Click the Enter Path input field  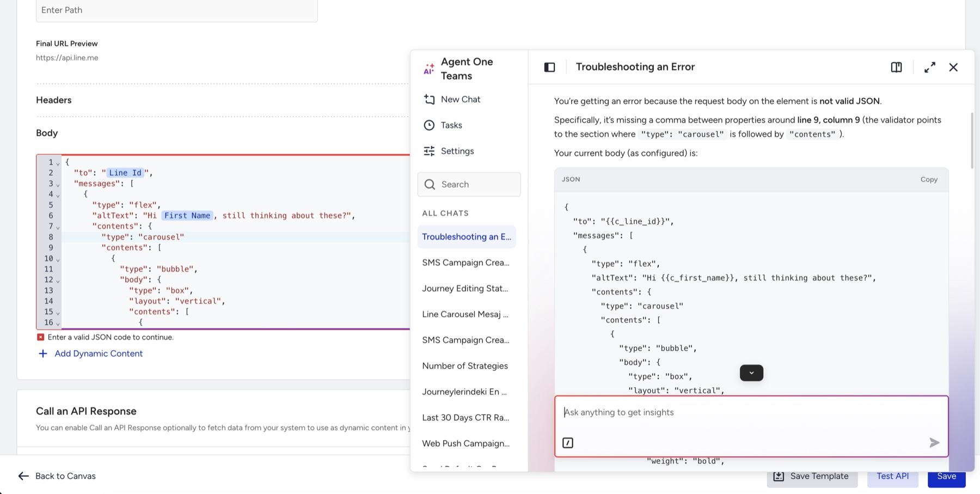(x=176, y=10)
